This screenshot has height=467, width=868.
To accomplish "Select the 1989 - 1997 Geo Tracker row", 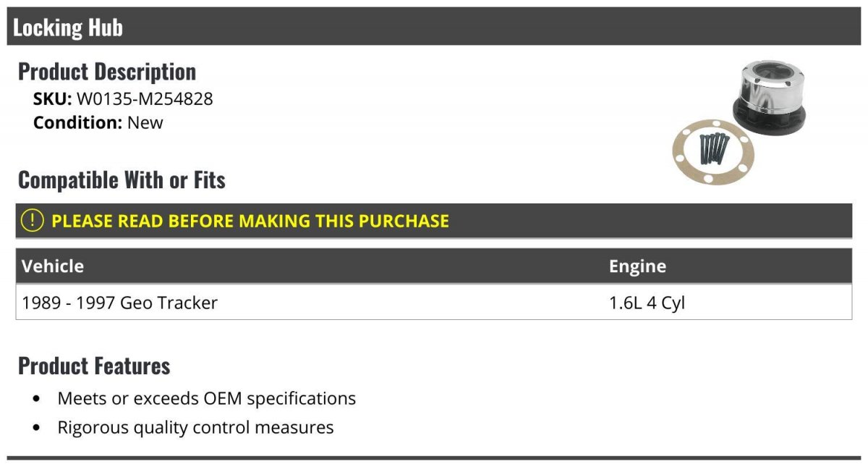I will pyautogui.click(x=434, y=302).
